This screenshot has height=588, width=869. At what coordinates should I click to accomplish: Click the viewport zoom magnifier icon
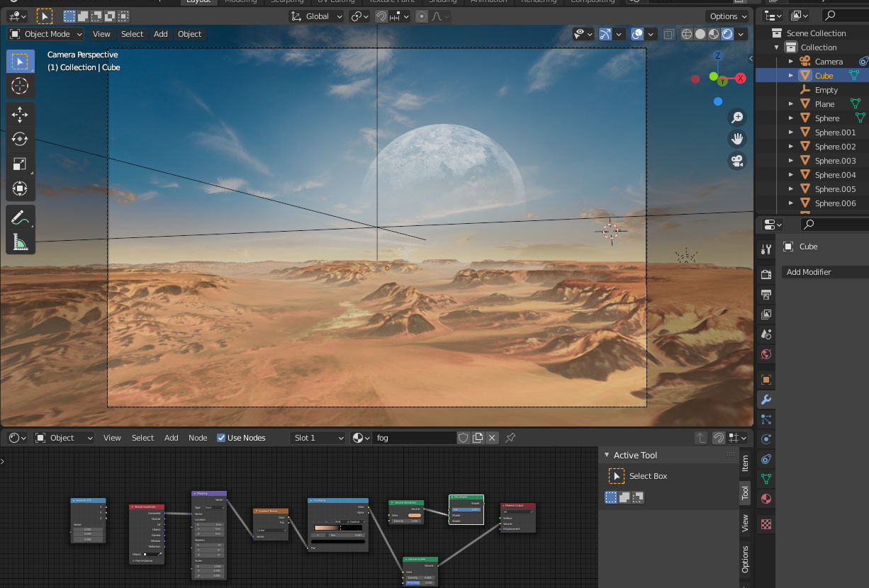coord(738,117)
